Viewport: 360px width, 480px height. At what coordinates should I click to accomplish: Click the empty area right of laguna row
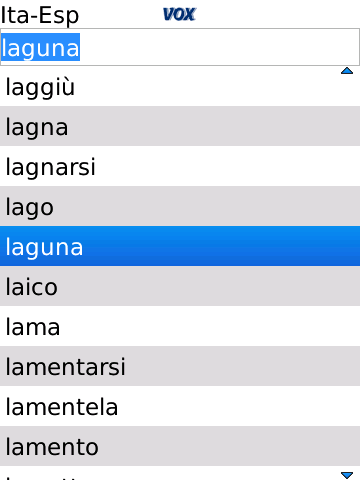click(x=222, y=246)
